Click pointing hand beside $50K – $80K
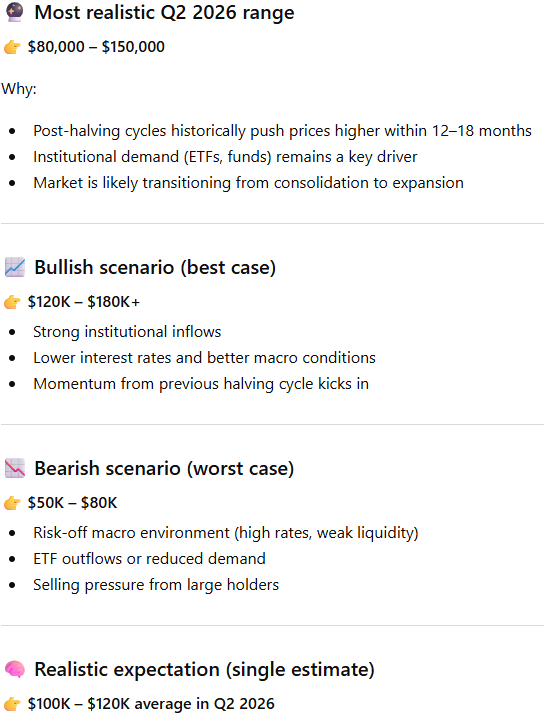 pyautogui.click(x=12, y=503)
